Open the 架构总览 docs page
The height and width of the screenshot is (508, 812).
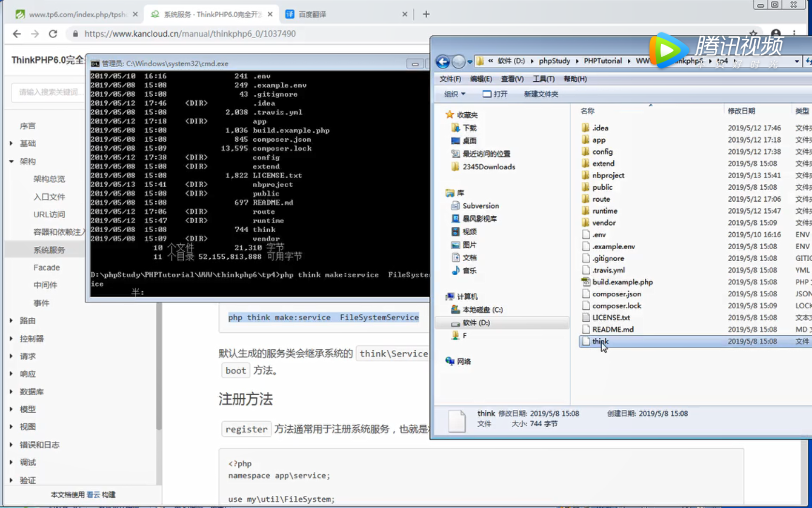pos(49,179)
